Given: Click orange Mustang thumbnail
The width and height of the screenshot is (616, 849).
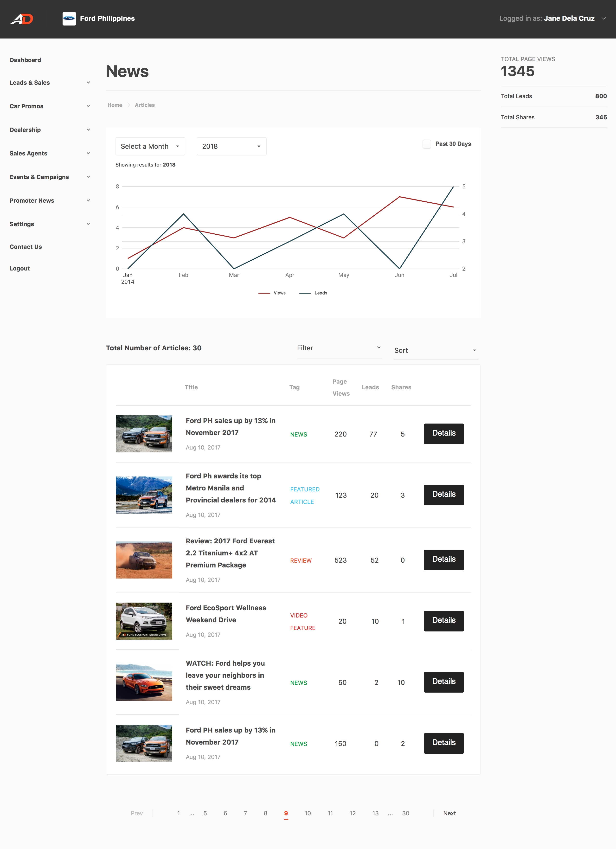Looking at the screenshot, I should click(x=144, y=682).
